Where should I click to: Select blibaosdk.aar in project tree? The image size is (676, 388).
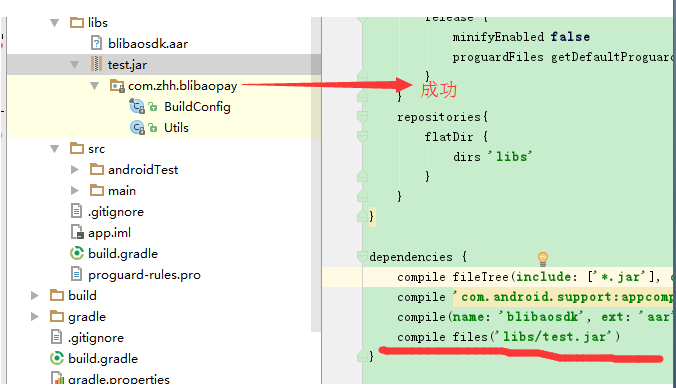(148, 44)
